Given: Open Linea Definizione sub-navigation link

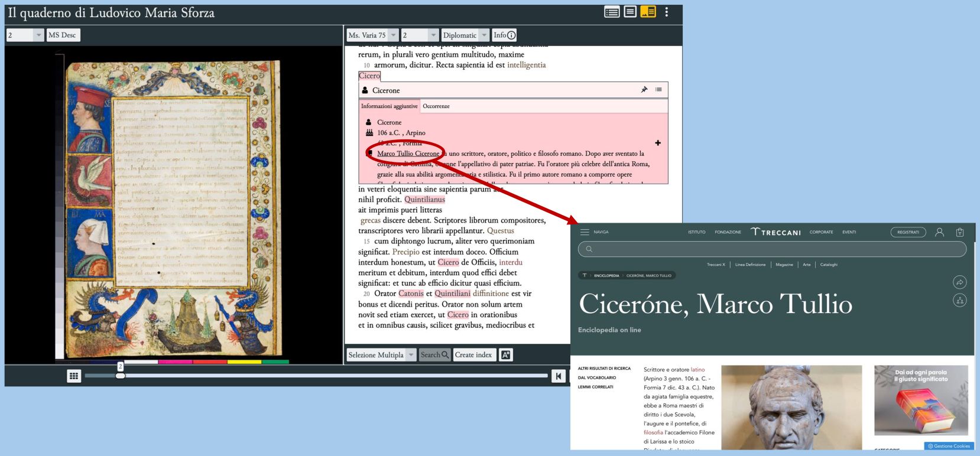Looking at the screenshot, I should coord(750,265).
